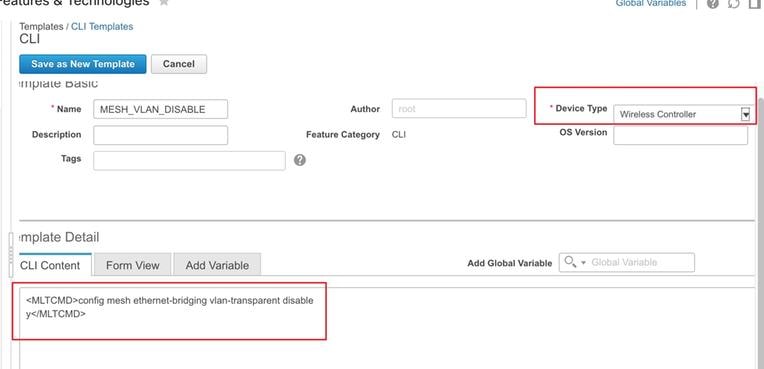Image resolution: width=764 pixels, height=369 pixels.
Task: Open the Device Type dropdown arrow
Action: [745, 114]
